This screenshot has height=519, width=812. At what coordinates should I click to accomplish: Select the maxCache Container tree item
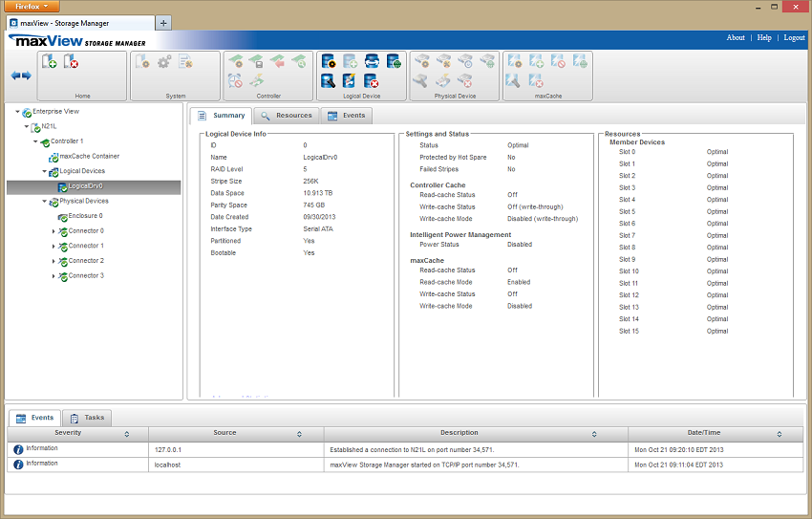point(89,157)
